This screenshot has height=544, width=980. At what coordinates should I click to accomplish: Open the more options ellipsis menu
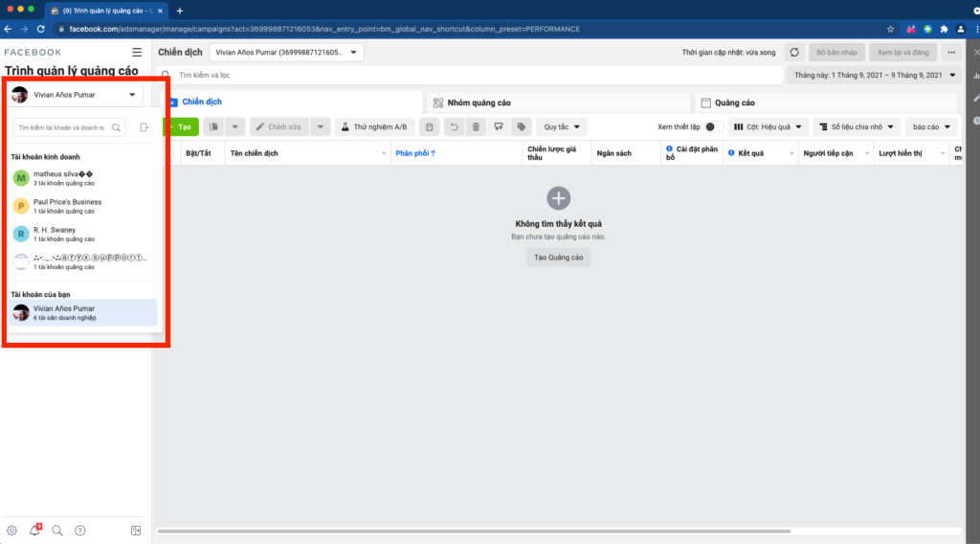click(x=951, y=53)
